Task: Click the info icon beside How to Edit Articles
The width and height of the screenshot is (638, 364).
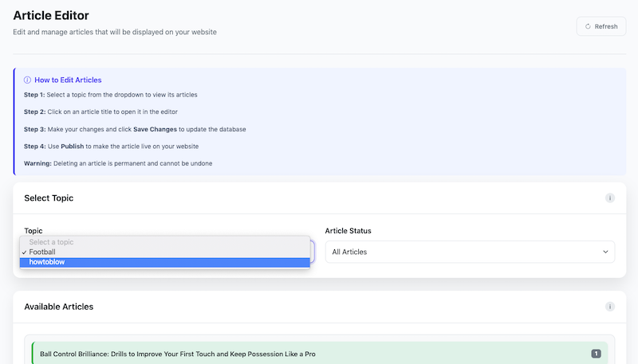Action: coord(28,80)
